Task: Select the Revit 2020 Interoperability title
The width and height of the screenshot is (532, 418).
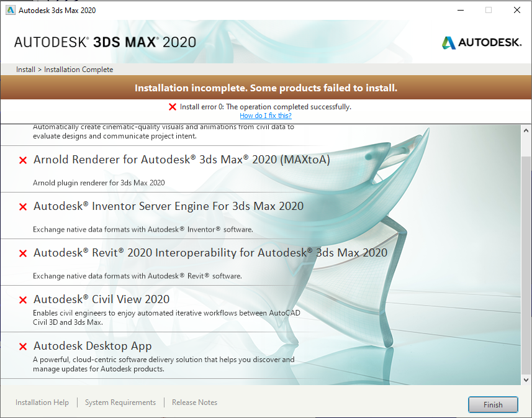Action: pyautogui.click(x=210, y=253)
